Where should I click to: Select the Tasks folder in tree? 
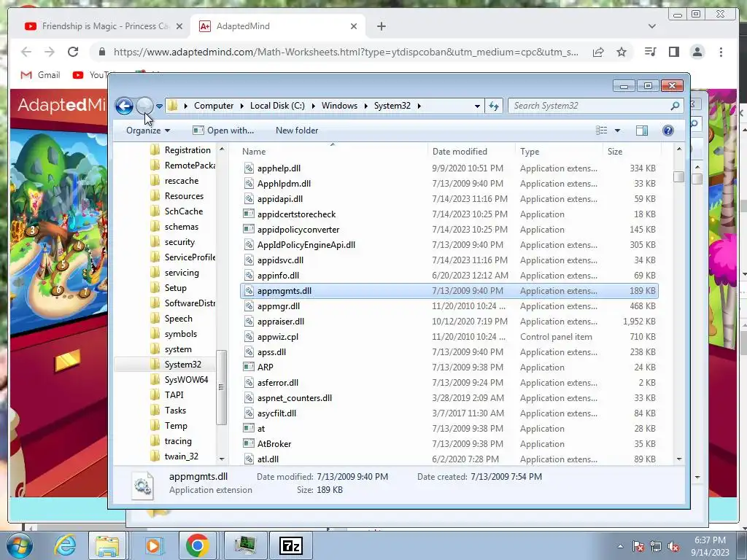point(175,411)
